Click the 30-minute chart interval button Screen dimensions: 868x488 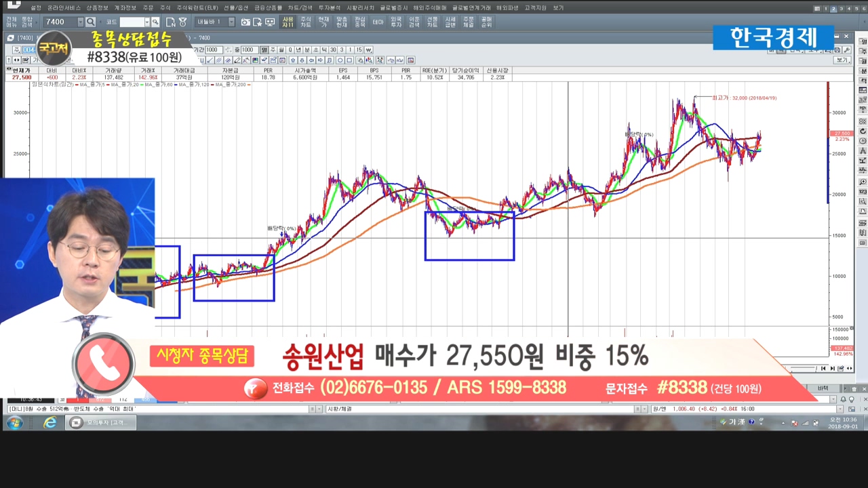[334, 49]
